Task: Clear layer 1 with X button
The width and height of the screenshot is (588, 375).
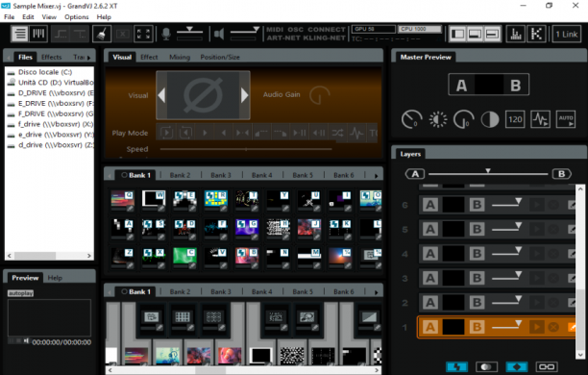Action: pyautogui.click(x=553, y=327)
